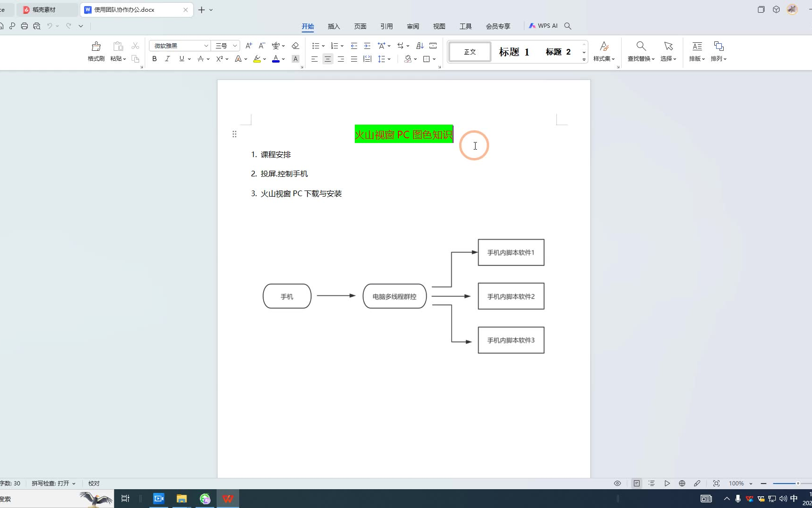Apply distributed alignment
This screenshot has width=812, height=508.
367,59
